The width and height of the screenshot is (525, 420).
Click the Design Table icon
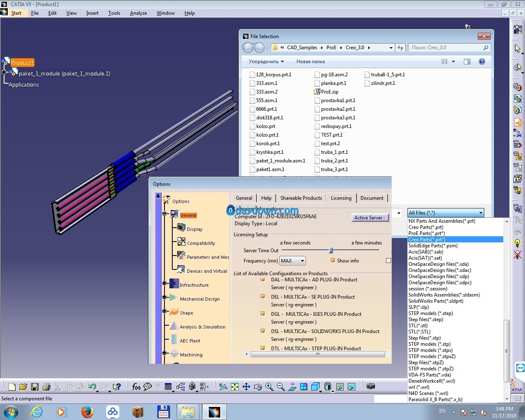(x=168, y=387)
